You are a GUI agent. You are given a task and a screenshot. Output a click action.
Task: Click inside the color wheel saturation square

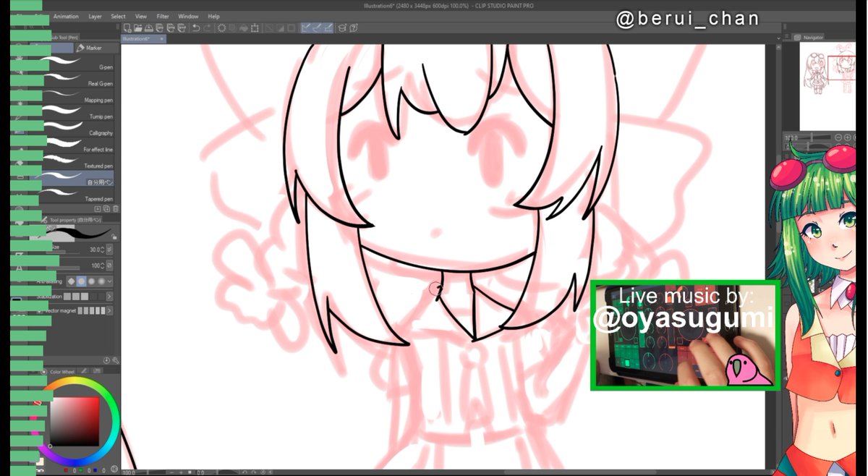(x=73, y=421)
